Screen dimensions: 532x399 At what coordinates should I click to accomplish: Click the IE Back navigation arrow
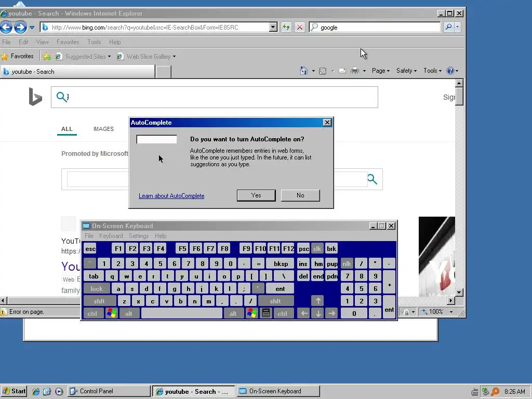[x=6, y=27]
